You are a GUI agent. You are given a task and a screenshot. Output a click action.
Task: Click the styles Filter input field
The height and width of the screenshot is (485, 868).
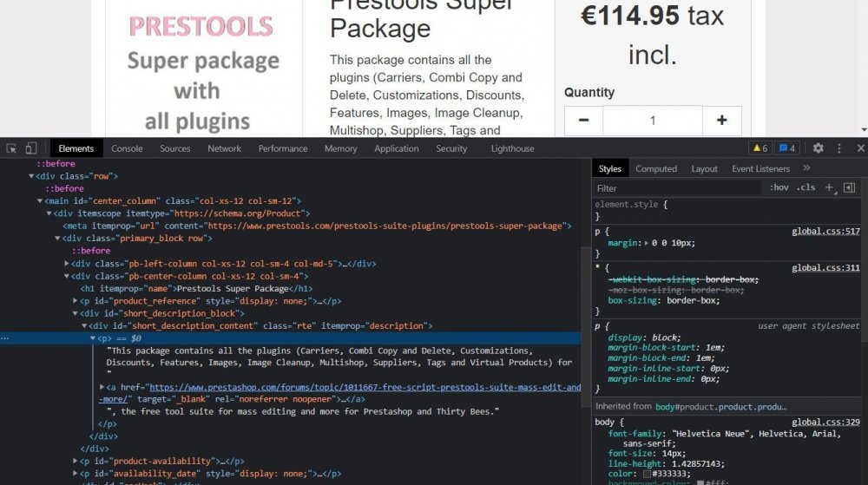tap(678, 188)
